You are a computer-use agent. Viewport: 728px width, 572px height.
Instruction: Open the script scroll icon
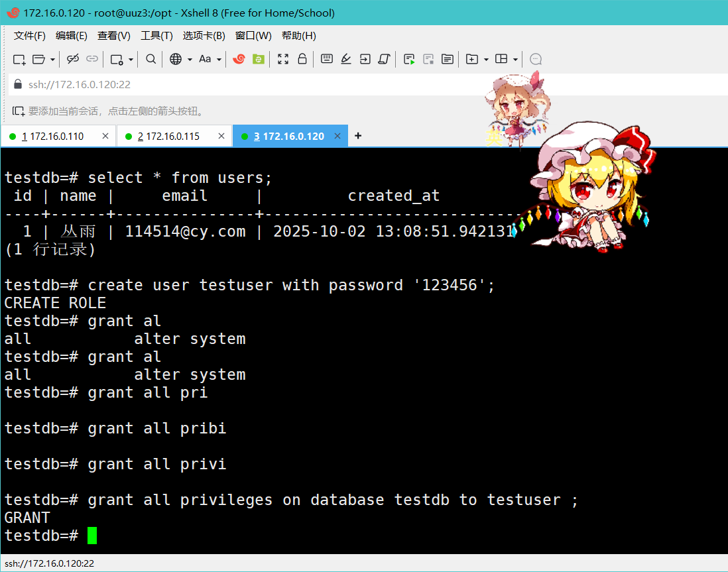[384, 59]
